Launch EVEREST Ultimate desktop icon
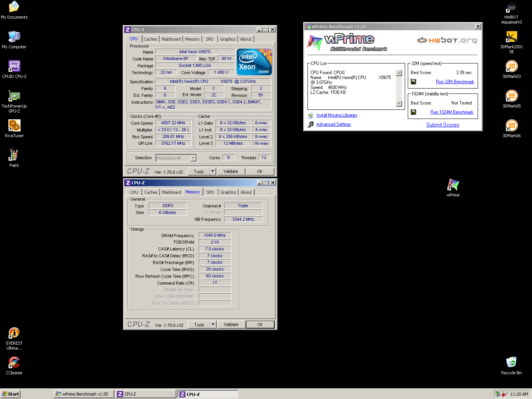 point(14,339)
